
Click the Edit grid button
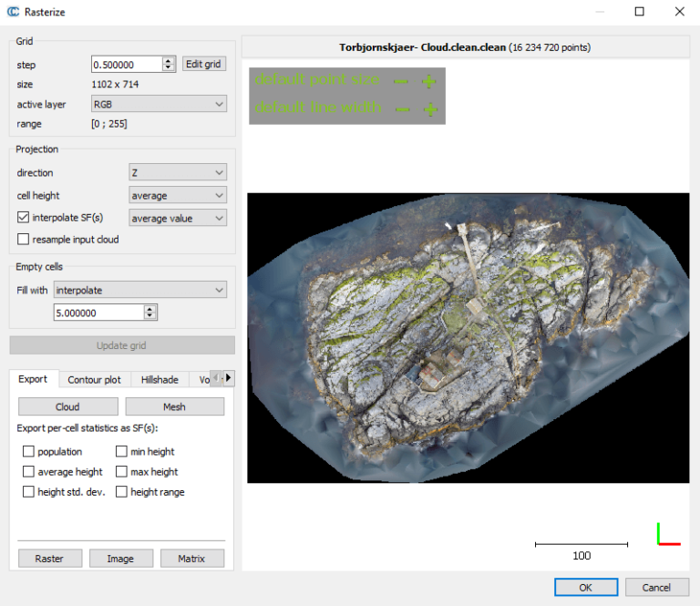click(x=203, y=64)
